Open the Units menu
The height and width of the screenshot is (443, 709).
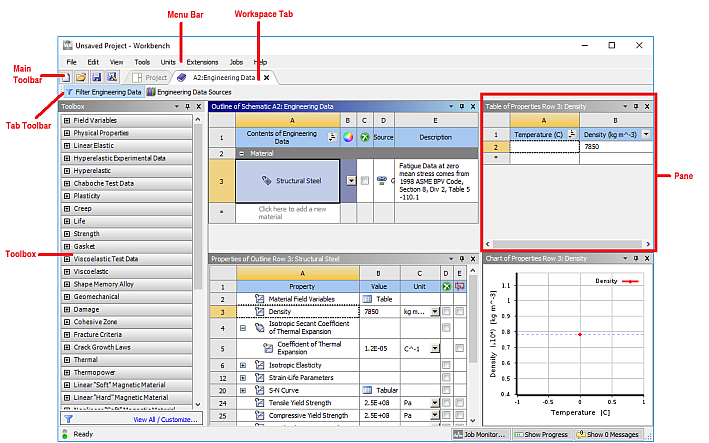tap(168, 62)
